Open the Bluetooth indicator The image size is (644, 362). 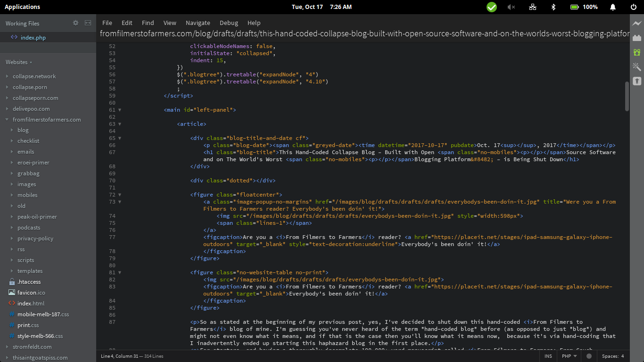[x=554, y=7]
